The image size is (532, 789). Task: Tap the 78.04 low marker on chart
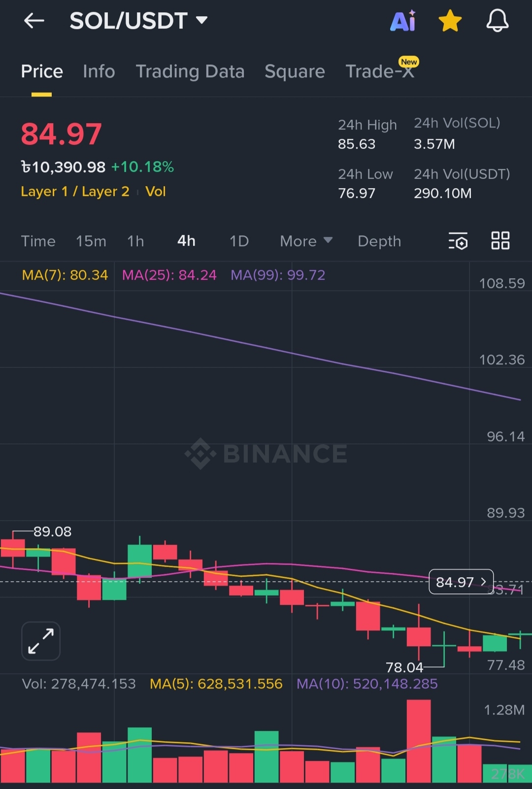click(x=404, y=668)
